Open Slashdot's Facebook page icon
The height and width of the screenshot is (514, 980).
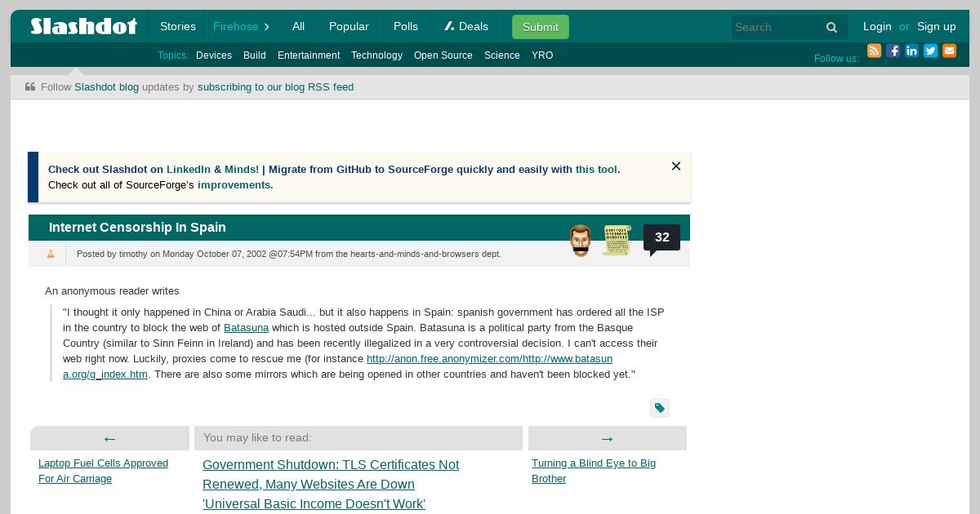pyautogui.click(x=893, y=51)
